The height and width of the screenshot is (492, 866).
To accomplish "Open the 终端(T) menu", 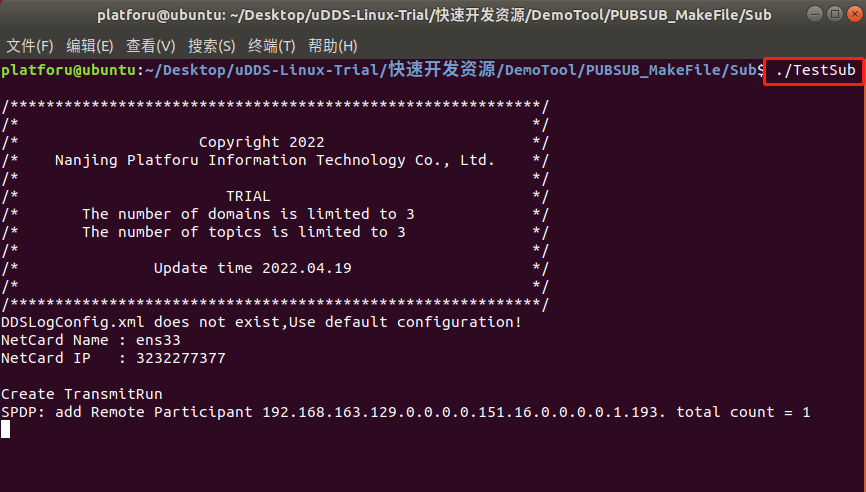I will (272, 46).
